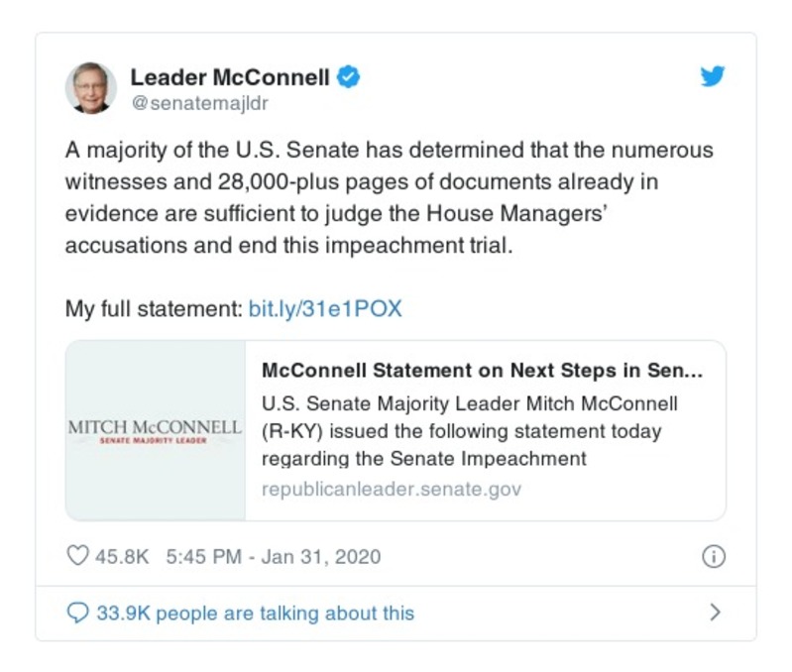The image size is (792, 672).
Task: Click the "My full statement:" text
Action: [x=153, y=308]
